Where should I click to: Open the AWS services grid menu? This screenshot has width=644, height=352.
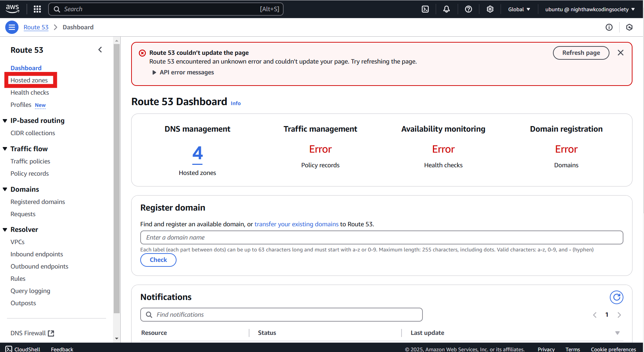tap(37, 9)
